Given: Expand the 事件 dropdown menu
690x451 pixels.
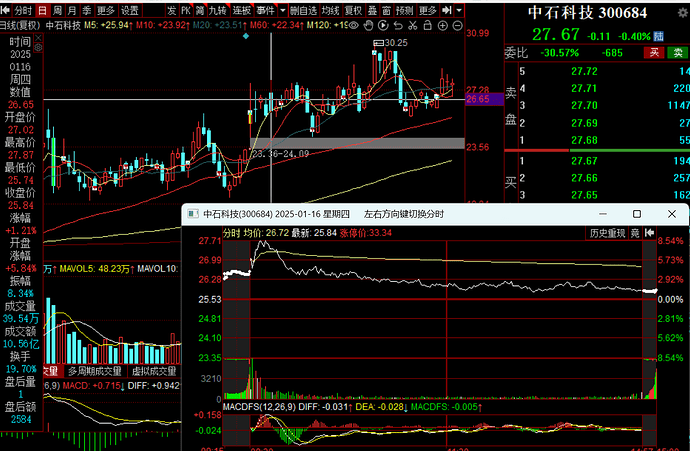Looking at the screenshot, I should (x=267, y=9).
